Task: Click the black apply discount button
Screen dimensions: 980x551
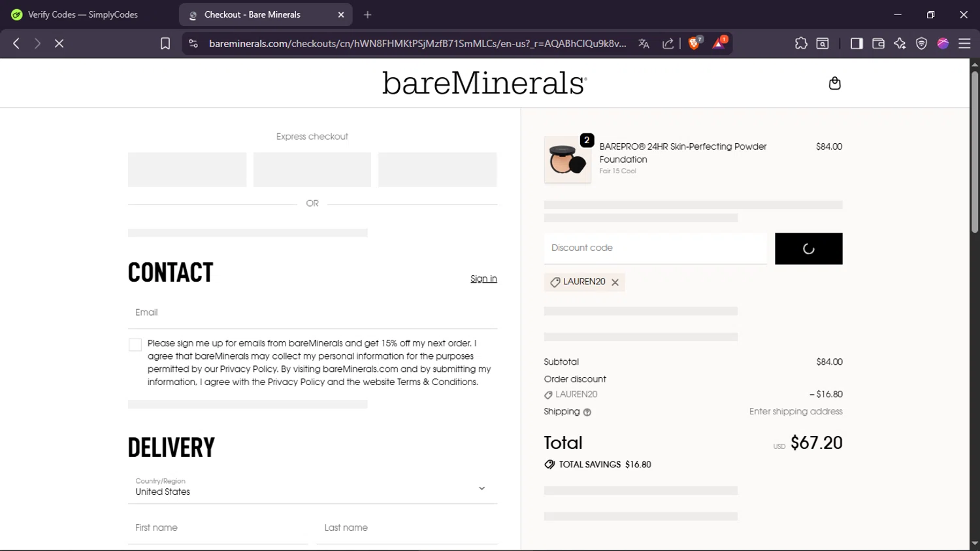Action: pos(809,248)
